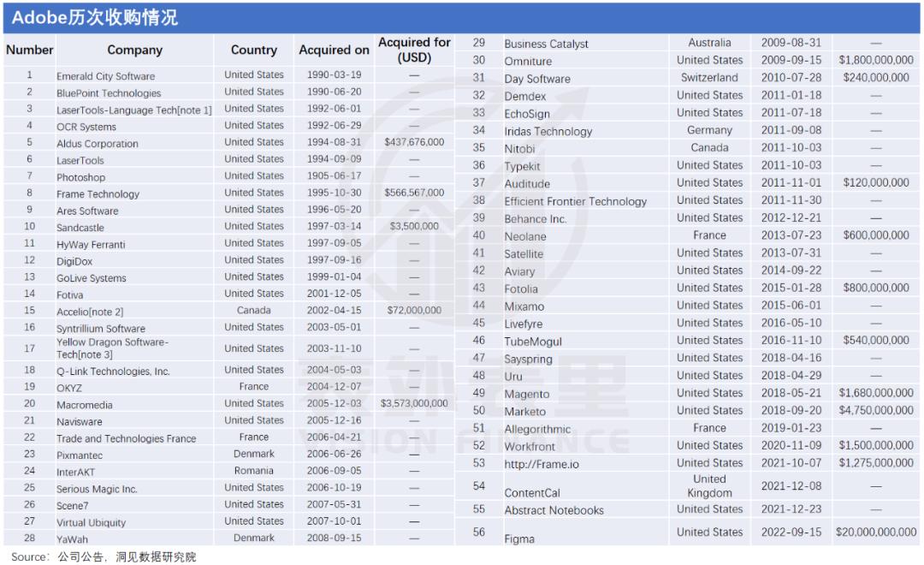
Task: Click 'DigiDox' company name
Action: 74,261
